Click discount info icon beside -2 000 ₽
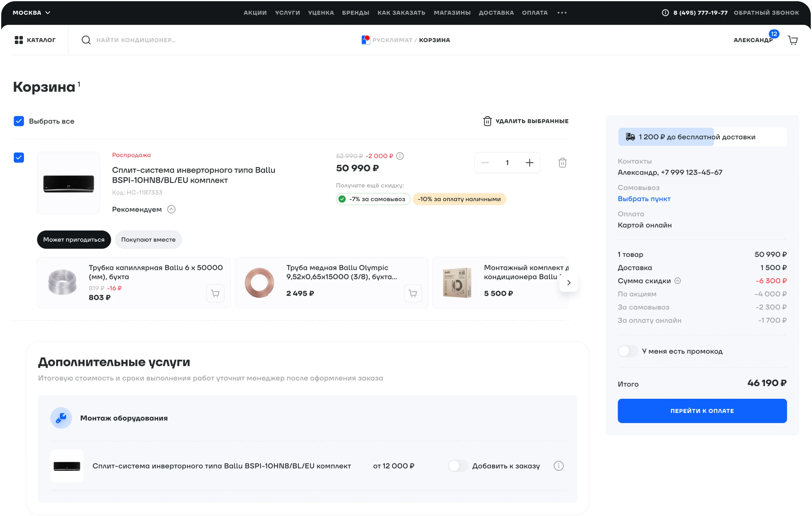 (400, 156)
